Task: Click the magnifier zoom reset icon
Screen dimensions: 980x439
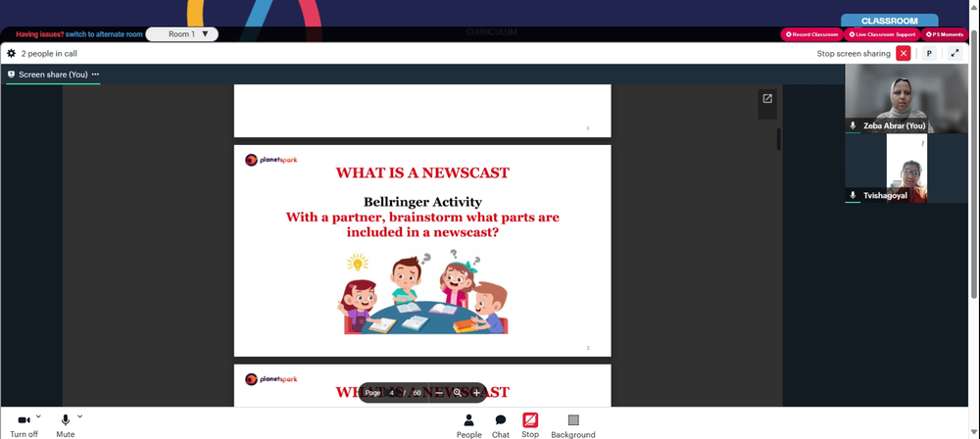Action: coord(458,393)
